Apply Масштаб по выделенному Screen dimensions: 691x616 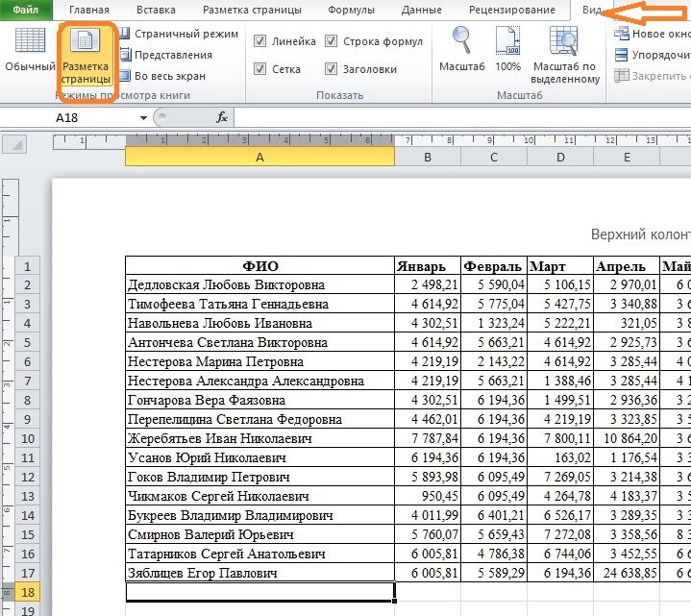click(565, 55)
